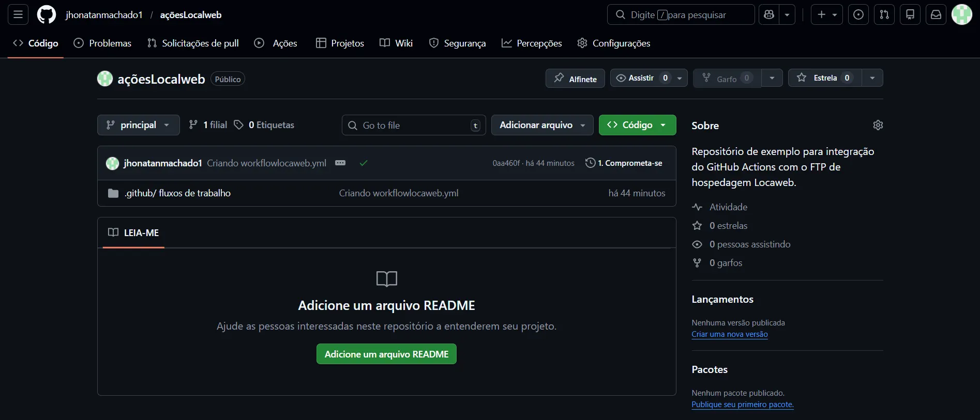
Task: Open the issues icon in header
Action: coord(858,14)
